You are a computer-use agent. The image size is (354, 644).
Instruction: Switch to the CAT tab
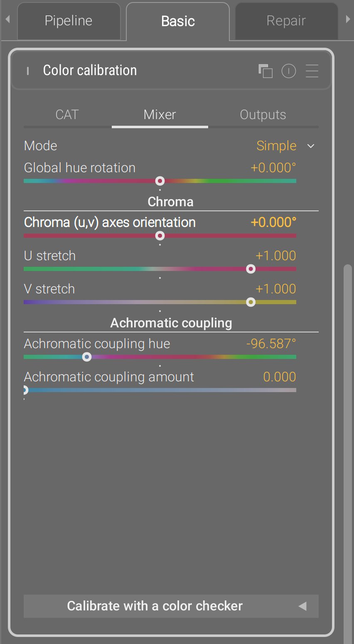[x=67, y=115]
